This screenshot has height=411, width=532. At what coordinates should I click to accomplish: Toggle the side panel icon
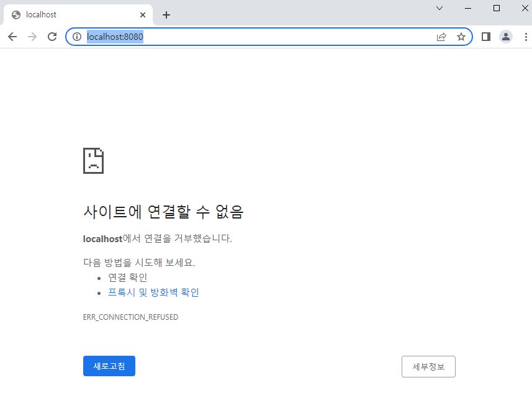(486, 37)
